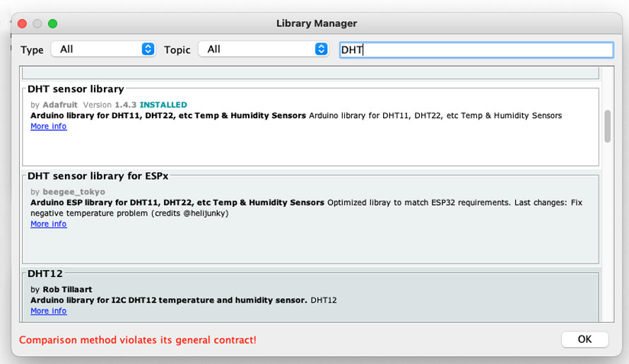Click the Adafruit author name
This screenshot has height=364, width=629.
[60, 105]
